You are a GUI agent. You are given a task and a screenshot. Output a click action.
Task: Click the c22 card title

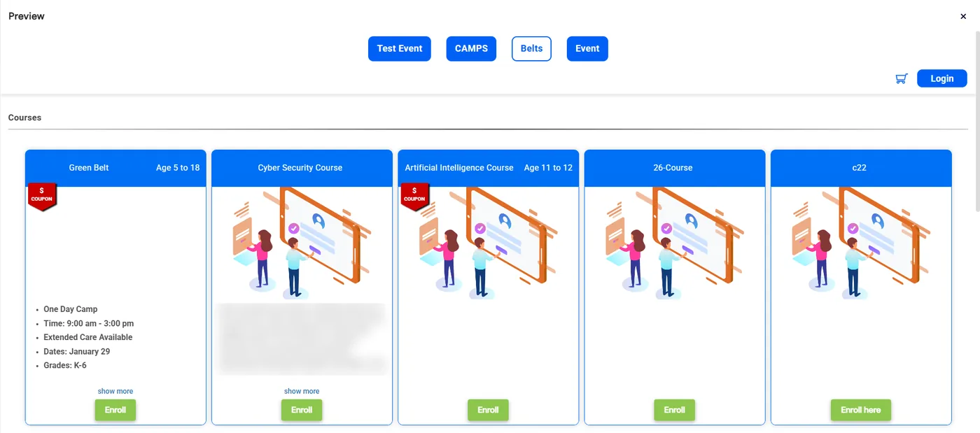860,168
